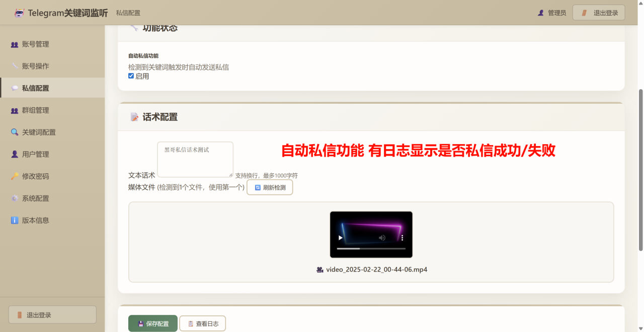The image size is (644, 332).
Task: Click the 用户管理 person icon
Action: (15, 154)
